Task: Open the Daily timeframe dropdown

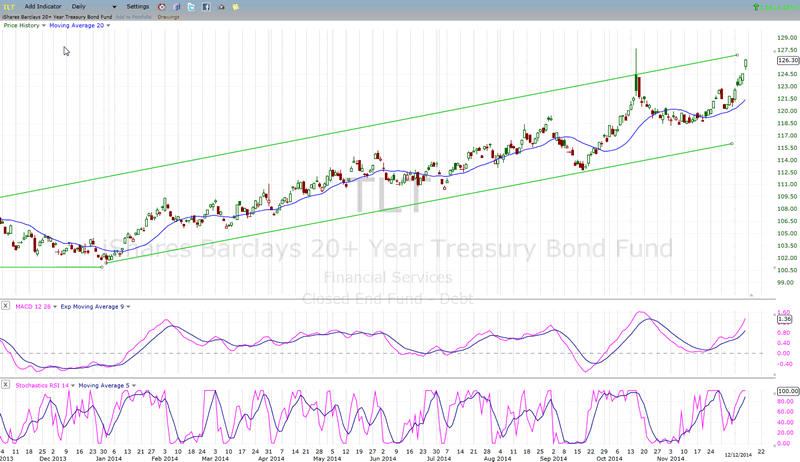Action: 94,7
